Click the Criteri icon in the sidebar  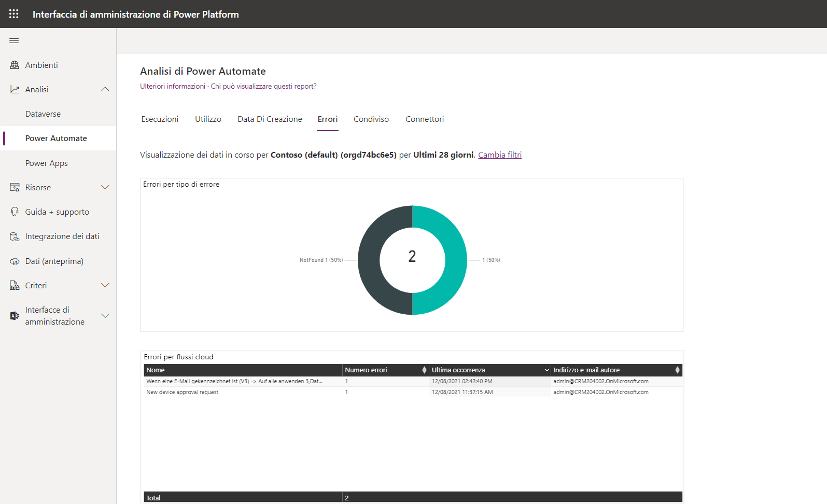pos(15,285)
